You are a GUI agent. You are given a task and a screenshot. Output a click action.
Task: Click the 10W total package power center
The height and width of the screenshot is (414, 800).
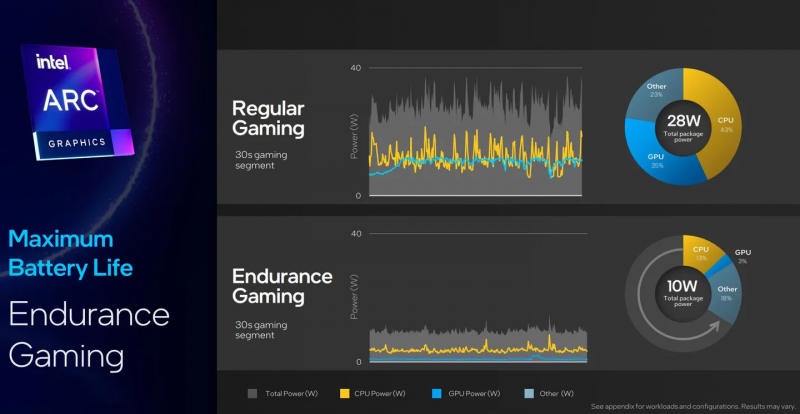tap(683, 291)
